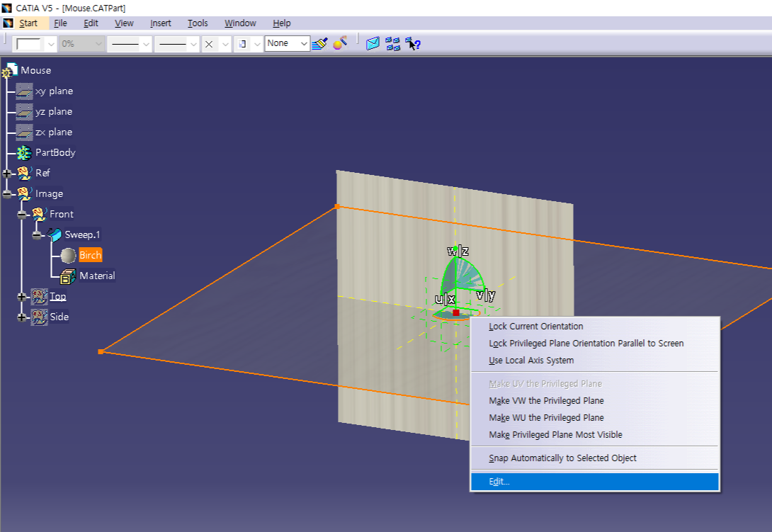Choose Lock Current Orientation

[595, 326]
